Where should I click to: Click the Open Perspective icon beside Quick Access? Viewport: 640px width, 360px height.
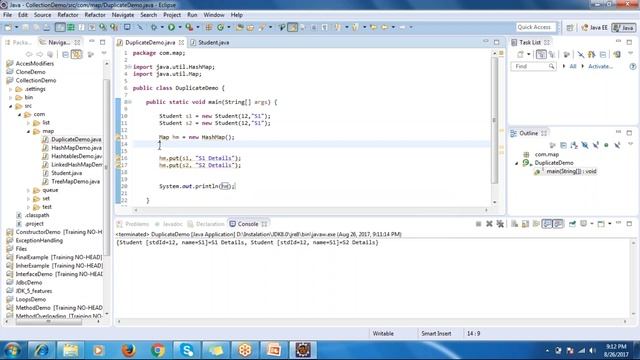click(x=570, y=27)
